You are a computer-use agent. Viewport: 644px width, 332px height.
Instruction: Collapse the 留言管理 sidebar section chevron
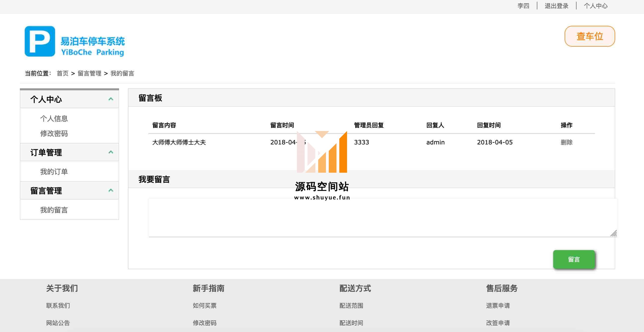[x=111, y=190]
